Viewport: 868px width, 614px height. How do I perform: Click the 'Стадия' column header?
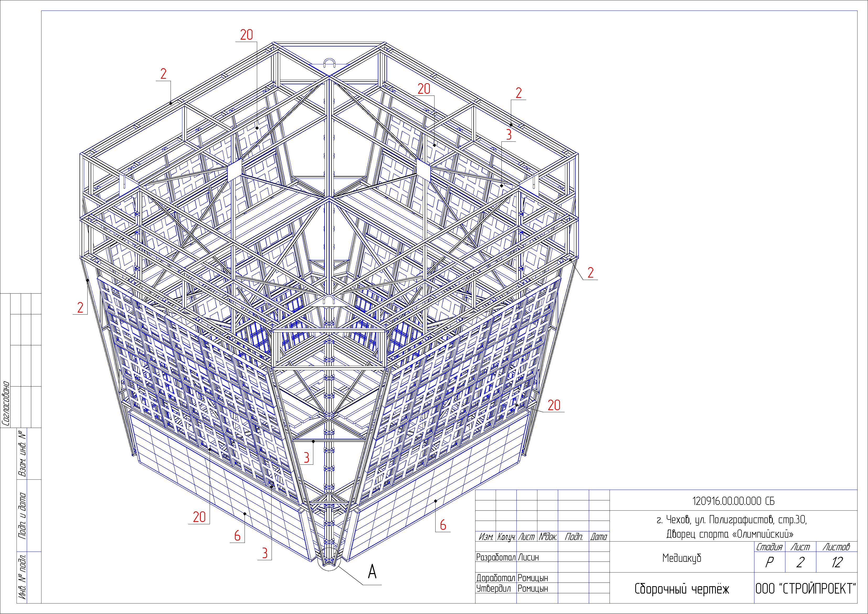pyautogui.click(x=769, y=547)
